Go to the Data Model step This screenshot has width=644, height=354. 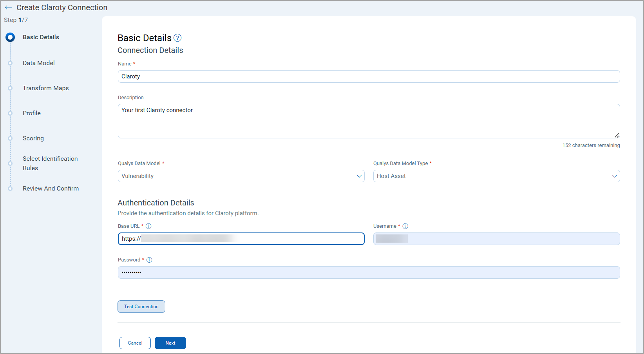(38, 63)
